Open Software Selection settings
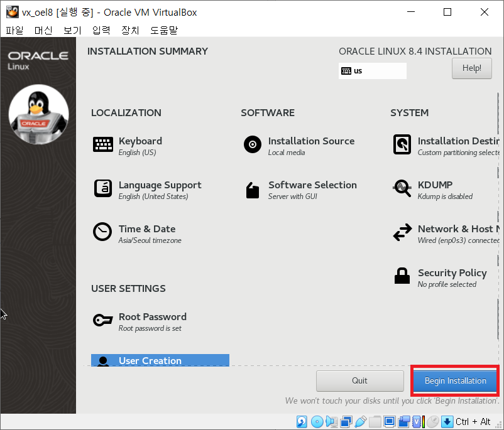 coord(300,190)
